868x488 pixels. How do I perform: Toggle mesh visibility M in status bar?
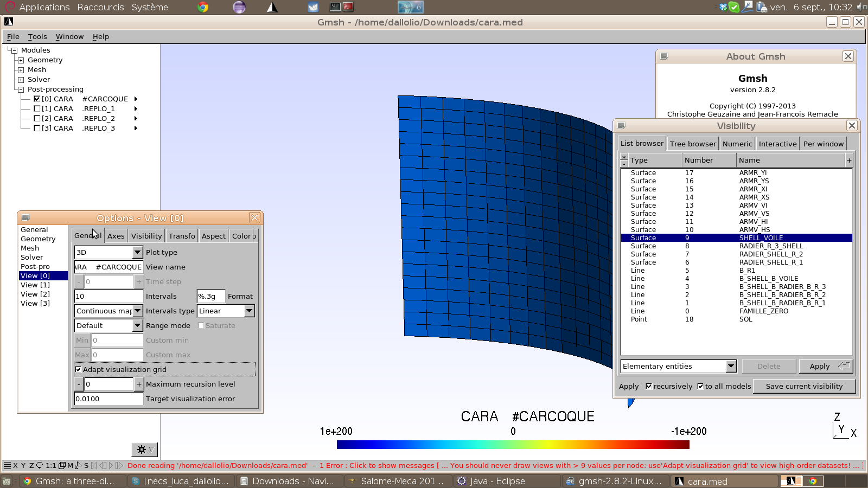pos(70,465)
